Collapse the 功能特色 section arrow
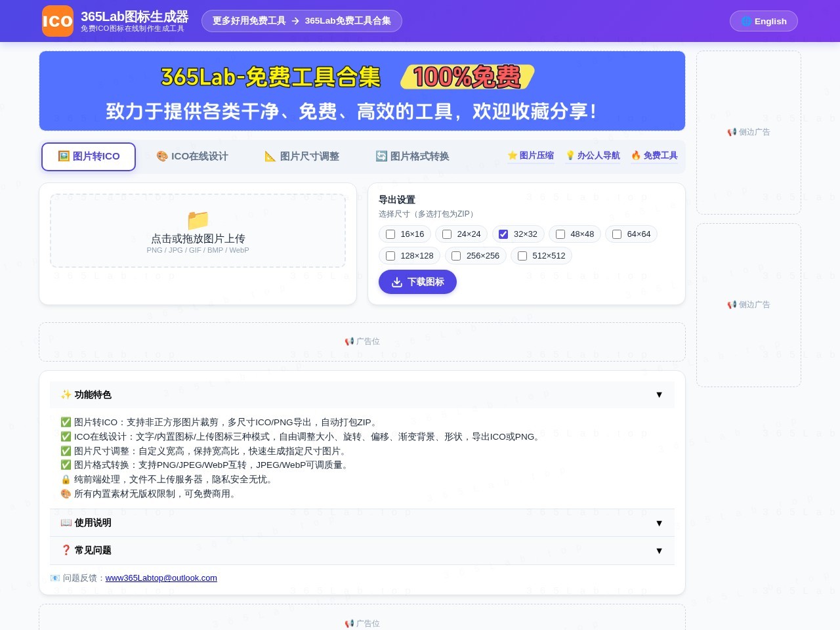Image resolution: width=840 pixels, height=630 pixels. tap(659, 394)
